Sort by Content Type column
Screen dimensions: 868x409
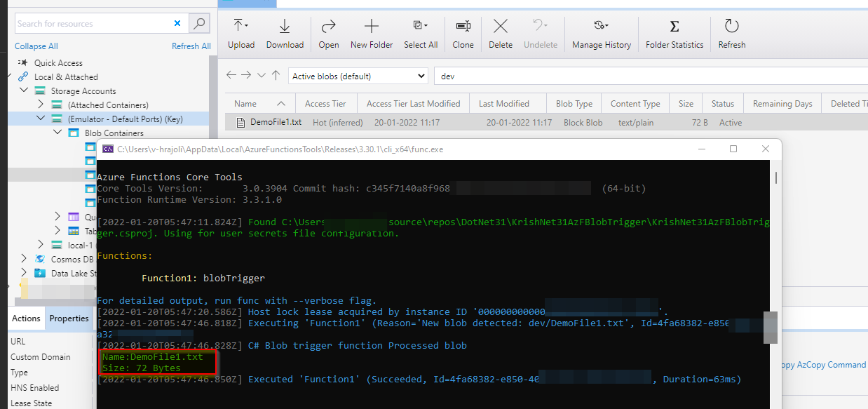(x=635, y=104)
